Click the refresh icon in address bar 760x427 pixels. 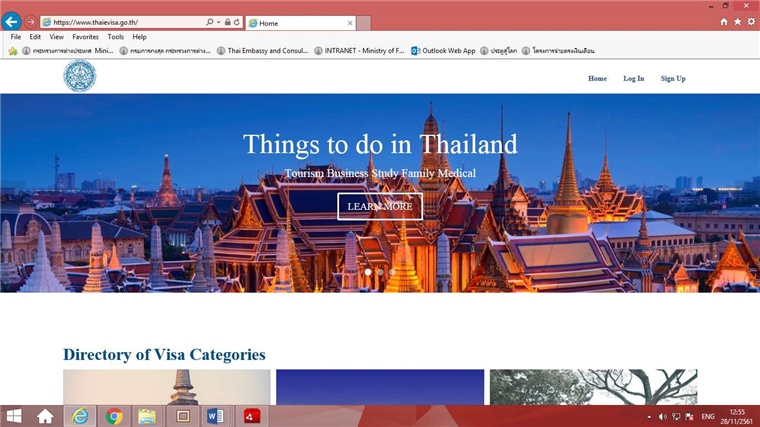coord(237,22)
